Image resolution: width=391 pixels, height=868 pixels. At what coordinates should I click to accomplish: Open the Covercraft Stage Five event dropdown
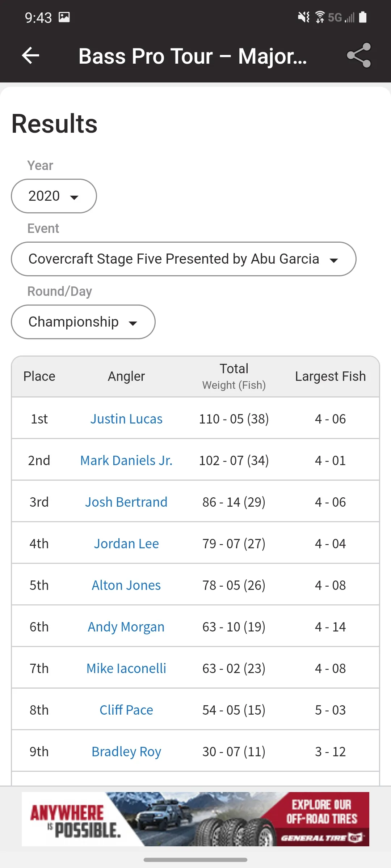(184, 259)
